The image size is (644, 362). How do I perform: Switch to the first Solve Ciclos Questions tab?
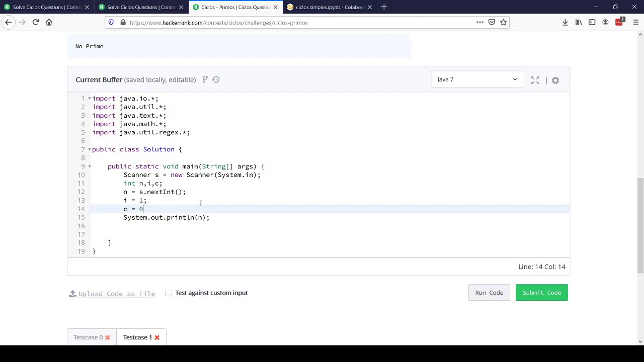47,7
